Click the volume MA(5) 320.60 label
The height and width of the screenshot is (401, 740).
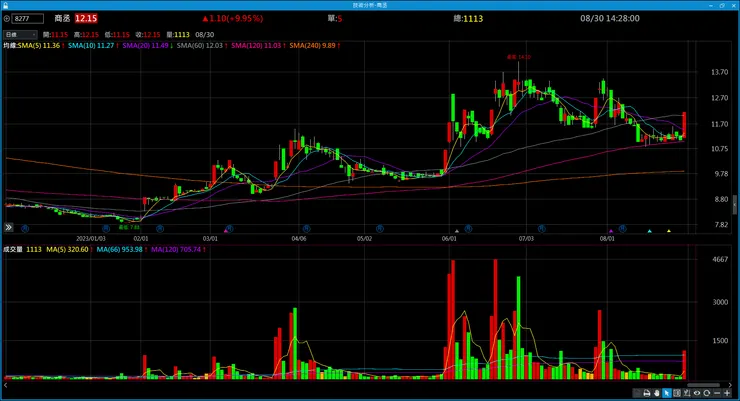[x=67, y=249]
